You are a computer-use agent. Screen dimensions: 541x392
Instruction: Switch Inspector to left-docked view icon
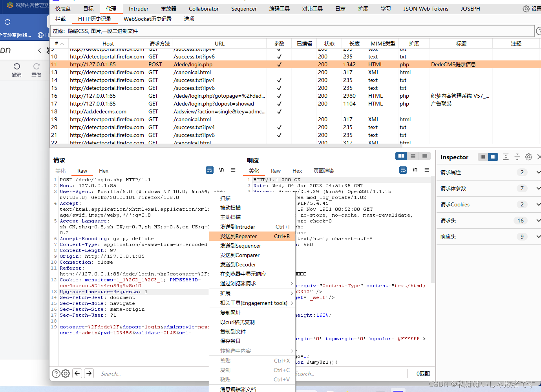483,157
